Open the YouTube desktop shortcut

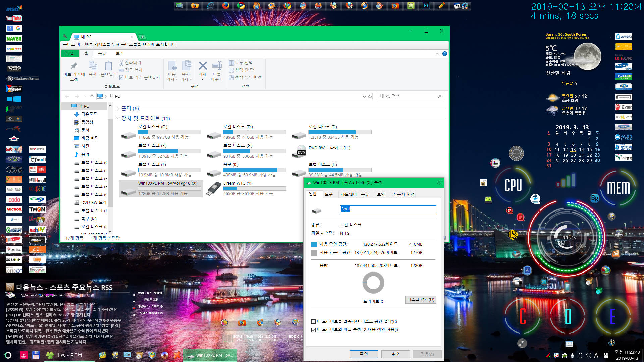14,18
